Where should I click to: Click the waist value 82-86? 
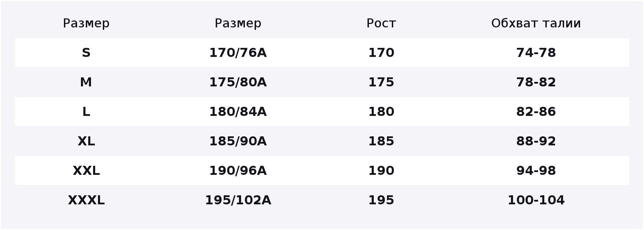coord(536,112)
